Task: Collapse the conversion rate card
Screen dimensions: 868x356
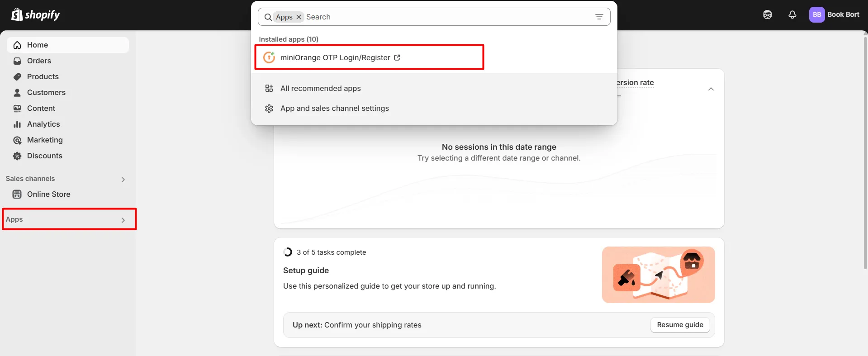Action: (x=711, y=89)
